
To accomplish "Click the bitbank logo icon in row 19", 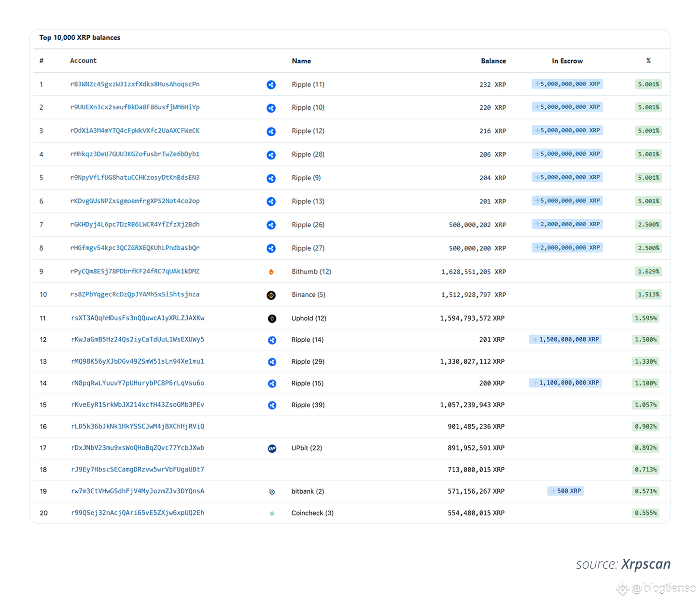I will coord(272,492).
